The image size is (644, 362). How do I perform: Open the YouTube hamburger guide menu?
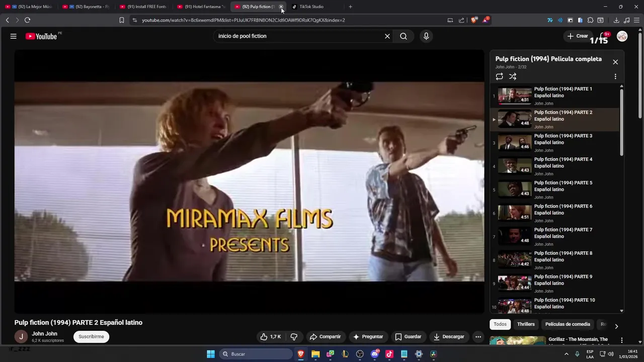(14, 36)
